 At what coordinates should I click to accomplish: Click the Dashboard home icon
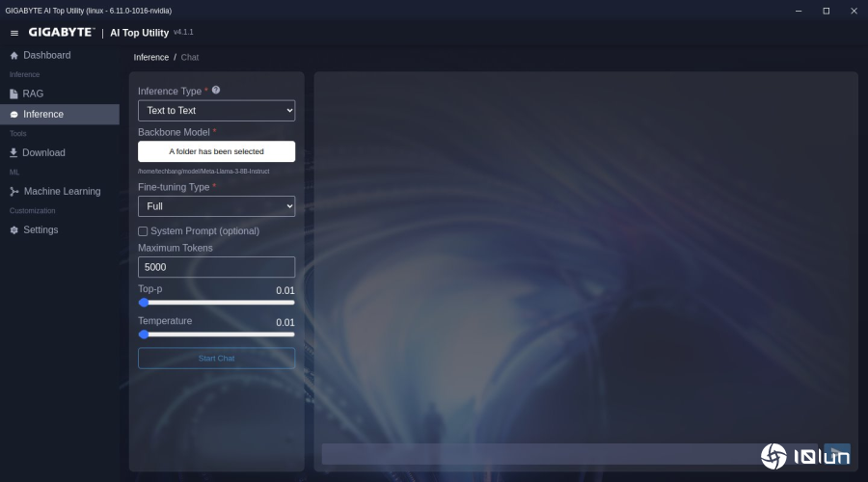pos(14,56)
